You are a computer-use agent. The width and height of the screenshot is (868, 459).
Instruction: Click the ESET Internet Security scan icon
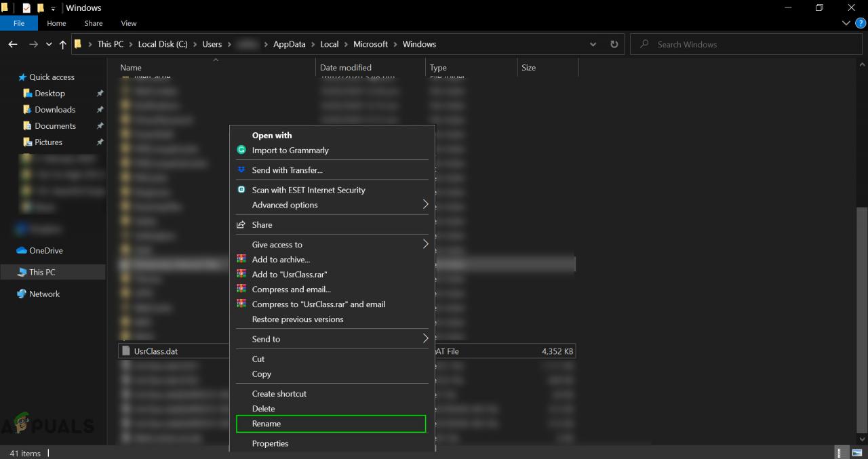(241, 190)
